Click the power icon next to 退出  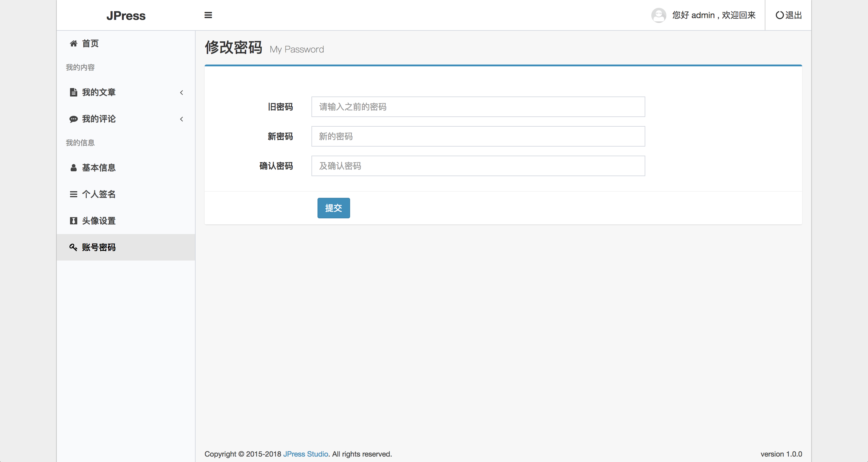[780, 15]
